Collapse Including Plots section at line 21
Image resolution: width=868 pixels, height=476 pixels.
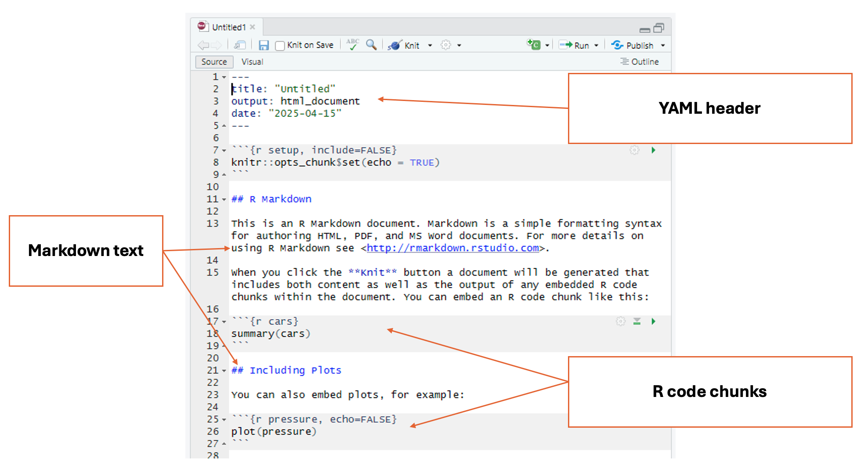(x=224, y=371)
